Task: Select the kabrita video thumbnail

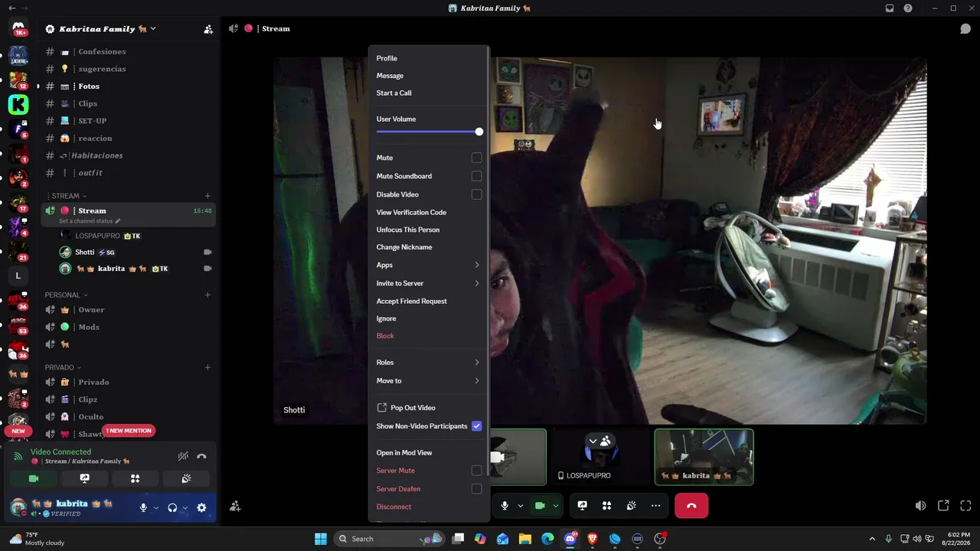Action: (704, 457)
